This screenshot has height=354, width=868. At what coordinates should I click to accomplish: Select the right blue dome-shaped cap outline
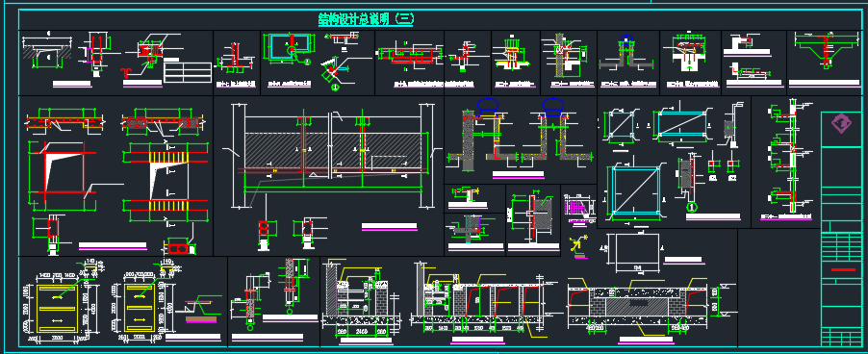pos(553,105)
